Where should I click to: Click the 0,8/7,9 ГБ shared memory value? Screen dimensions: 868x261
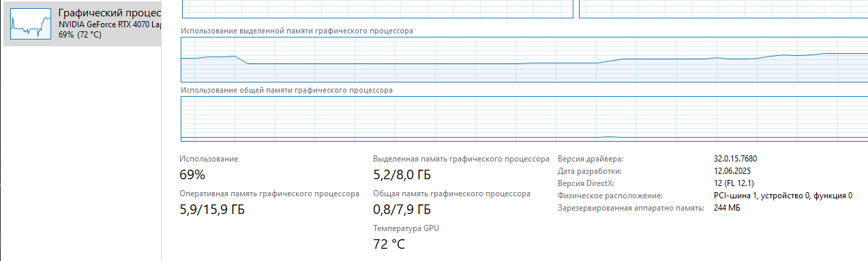402,209
